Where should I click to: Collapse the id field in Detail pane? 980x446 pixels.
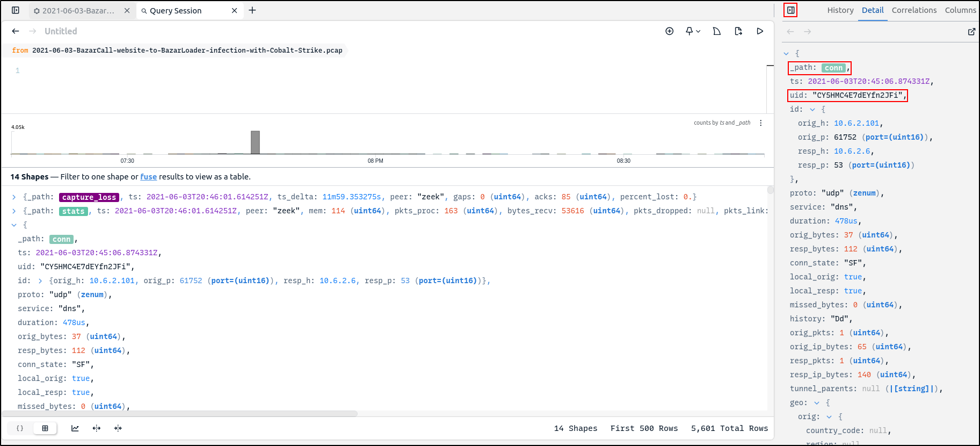(812, 110)
